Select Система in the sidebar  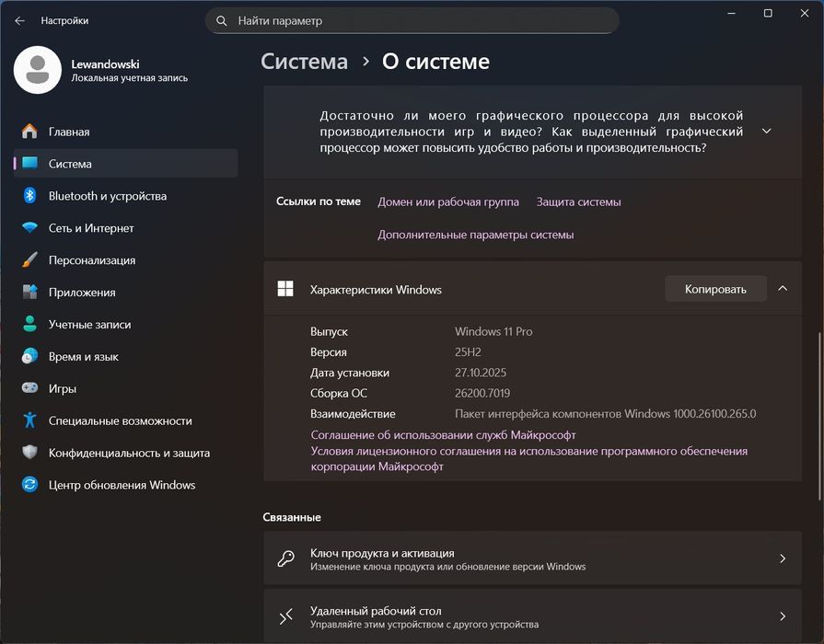(125, 164)
